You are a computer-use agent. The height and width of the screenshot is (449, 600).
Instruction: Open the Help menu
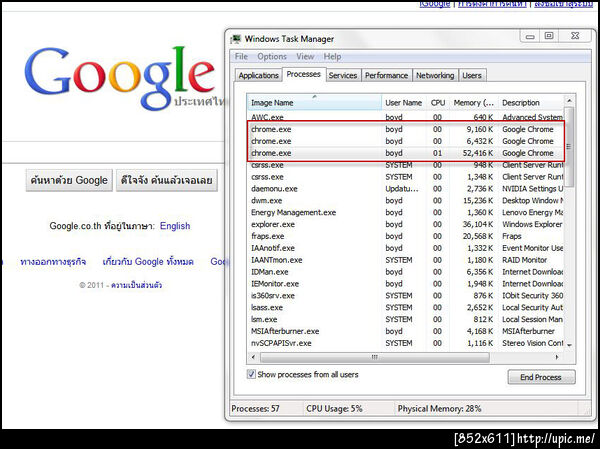(x=332, y=56)
